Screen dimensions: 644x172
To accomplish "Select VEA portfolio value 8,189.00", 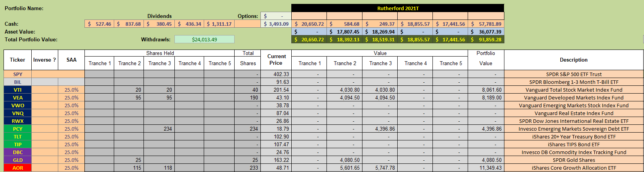I will pyautogui.click(x=486, y=98).
